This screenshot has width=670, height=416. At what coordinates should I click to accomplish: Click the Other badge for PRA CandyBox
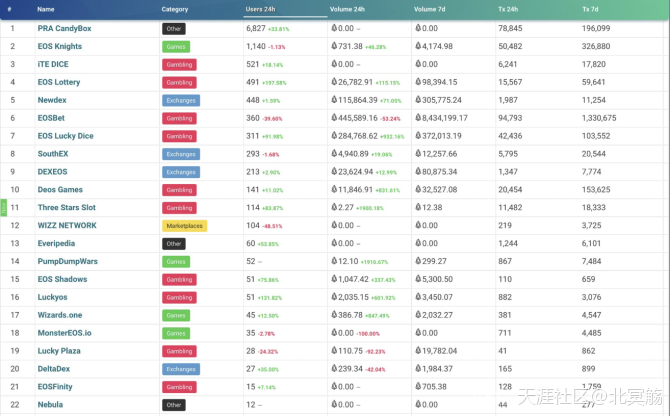click(x=173, y=29)
